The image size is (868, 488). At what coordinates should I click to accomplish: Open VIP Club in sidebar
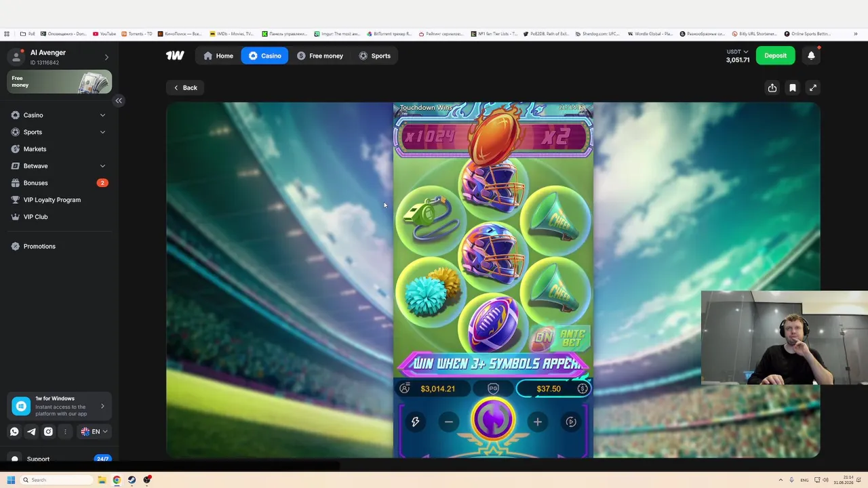tap(59, 217)
